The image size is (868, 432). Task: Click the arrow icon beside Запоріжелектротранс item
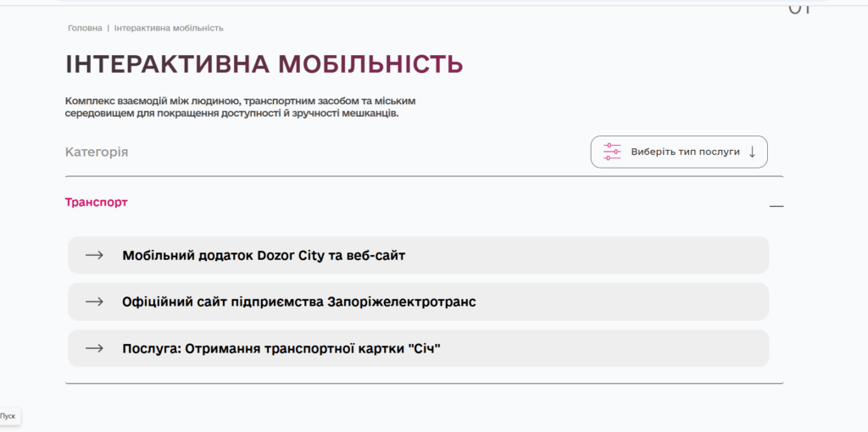tap(94, 302)
